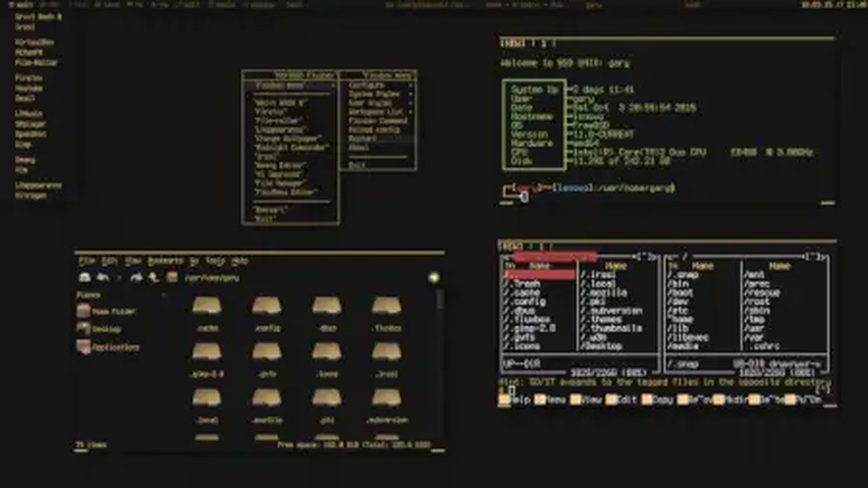The height and width of the screenshot is (488, 868).
Task: Open the Bookmarks menu in file manager
Action: tap(165, 260)
